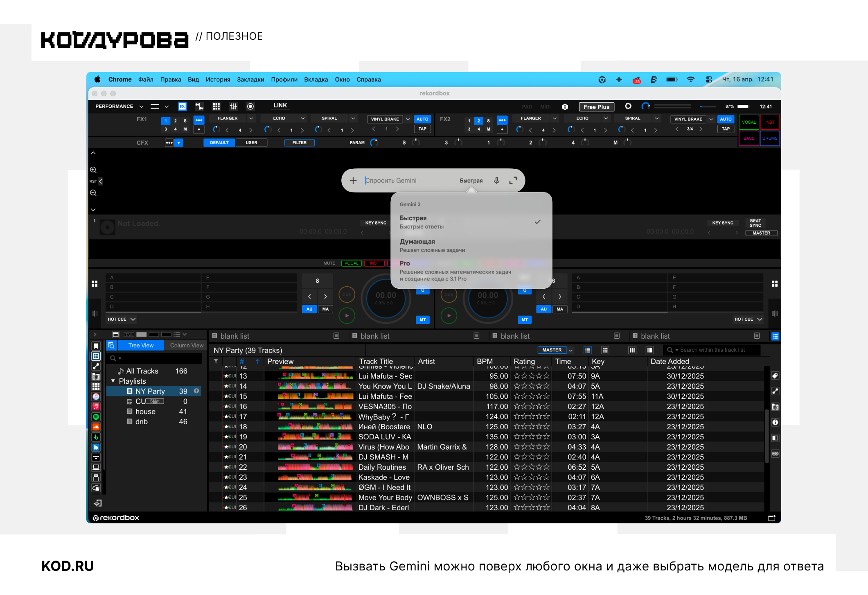Play deck 2 with play button
868x595 pixels.
[x=449, y=315]
